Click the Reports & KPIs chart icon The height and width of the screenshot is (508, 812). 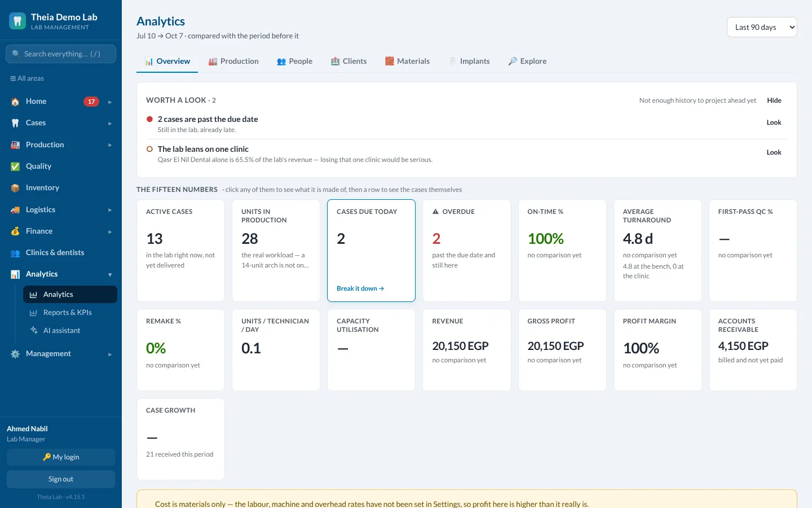[34, 313]
